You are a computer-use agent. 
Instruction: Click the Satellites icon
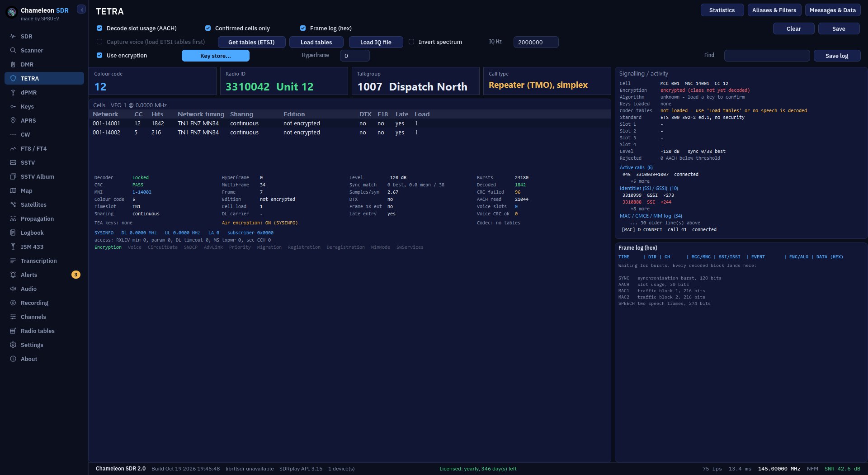[13, 204]
